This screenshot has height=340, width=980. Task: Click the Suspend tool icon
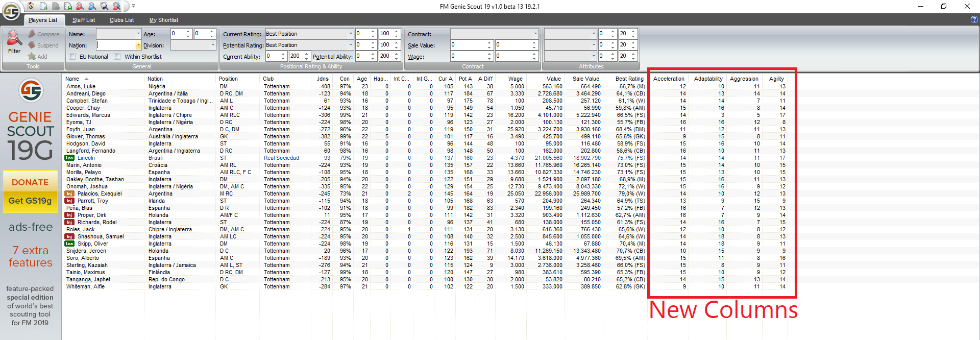click(32, 45)
